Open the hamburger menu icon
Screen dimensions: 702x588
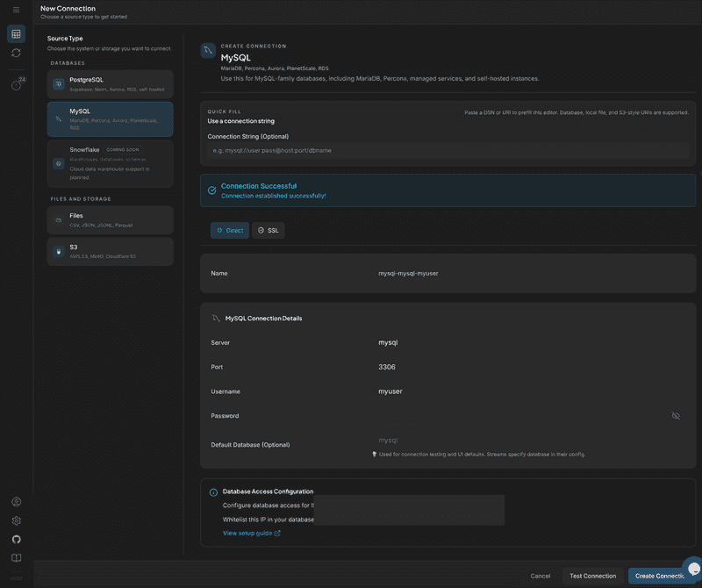(x=16, y=10)
